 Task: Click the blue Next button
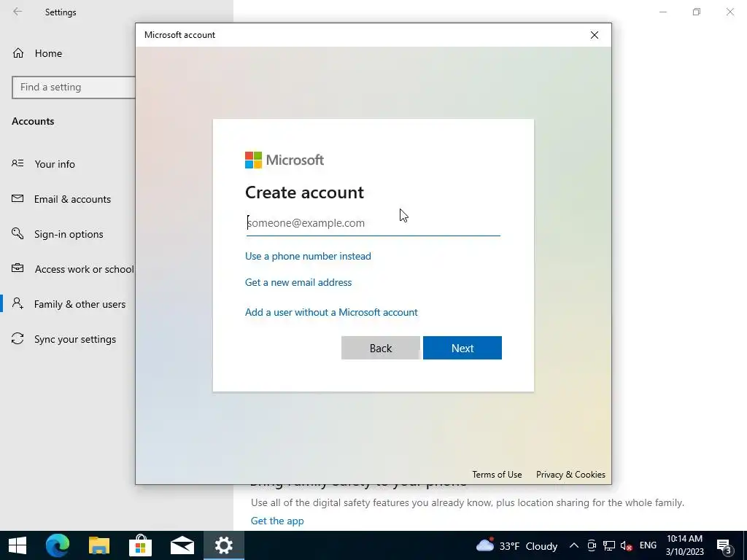(462, 348)
